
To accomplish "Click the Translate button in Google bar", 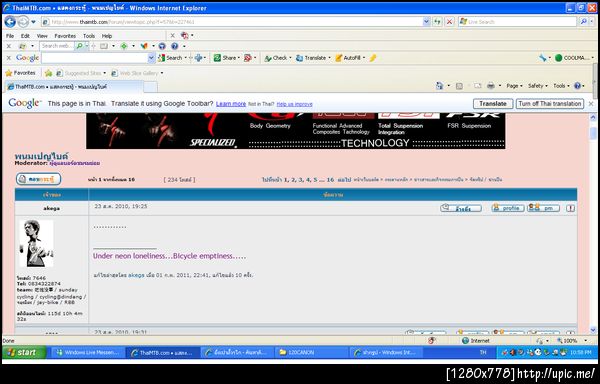I will pos(493,104).
